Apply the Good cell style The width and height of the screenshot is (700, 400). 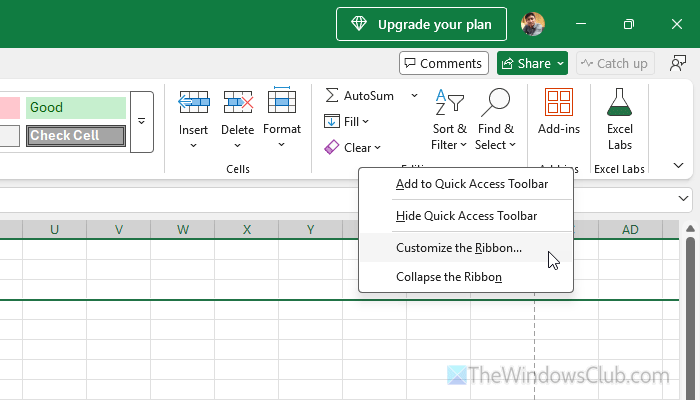pos(76,108)
